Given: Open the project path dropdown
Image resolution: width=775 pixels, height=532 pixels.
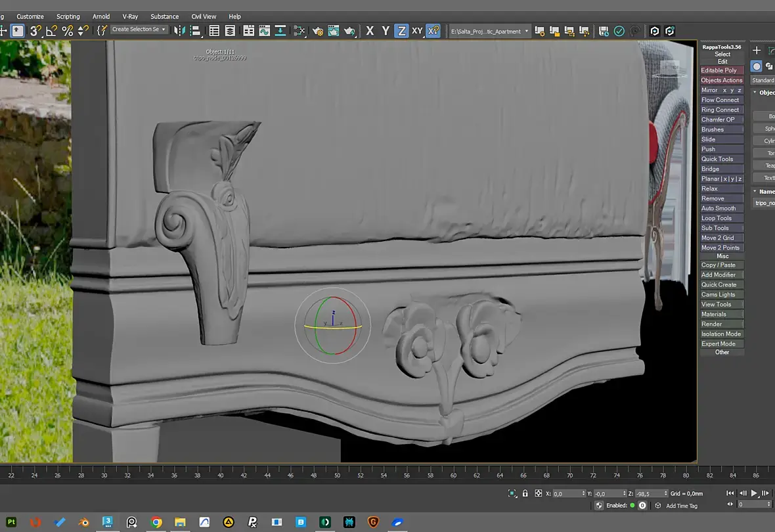Looking at the screenshot, I should [x=489, y=31].
